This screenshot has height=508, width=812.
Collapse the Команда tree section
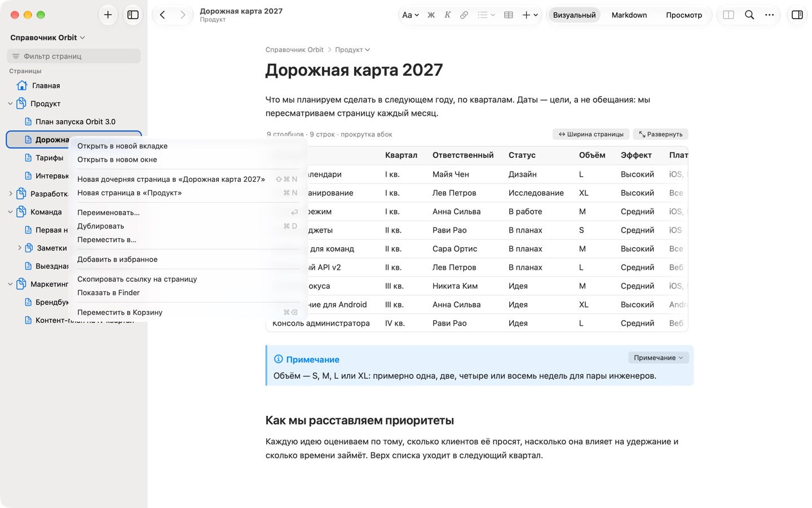point(10,212)
